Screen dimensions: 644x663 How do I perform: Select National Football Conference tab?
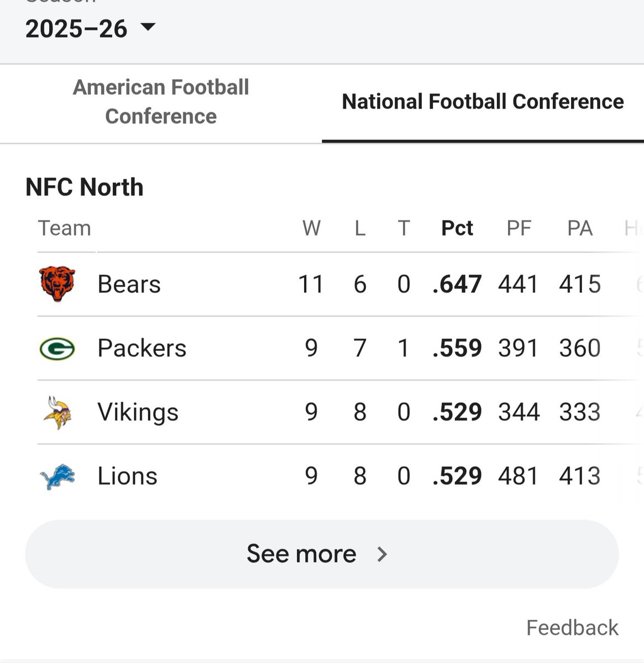[x=483, y=102]
